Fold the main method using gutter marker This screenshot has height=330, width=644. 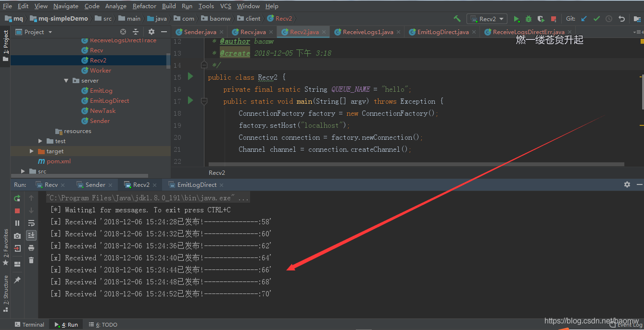[204, 101]
